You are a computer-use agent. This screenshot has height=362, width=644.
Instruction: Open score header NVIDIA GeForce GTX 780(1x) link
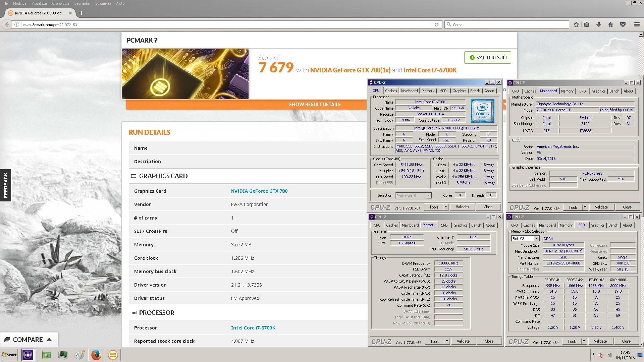(x=350, y=70)
